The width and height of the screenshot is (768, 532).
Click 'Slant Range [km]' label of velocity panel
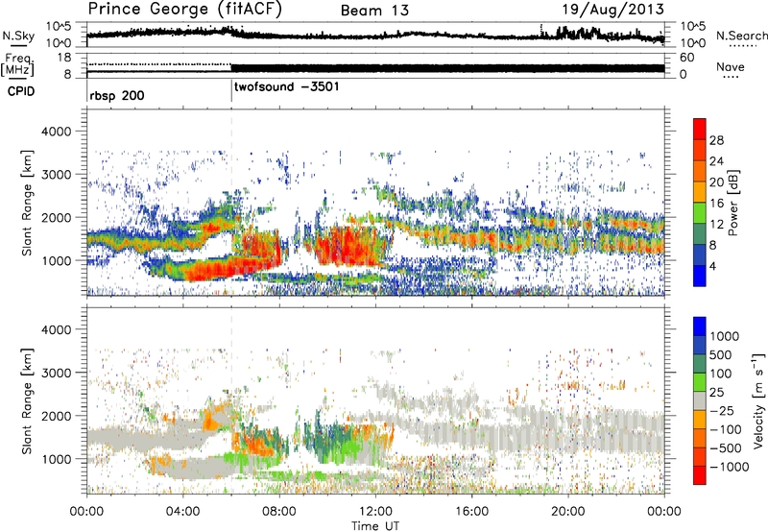[x=27, y=400]
